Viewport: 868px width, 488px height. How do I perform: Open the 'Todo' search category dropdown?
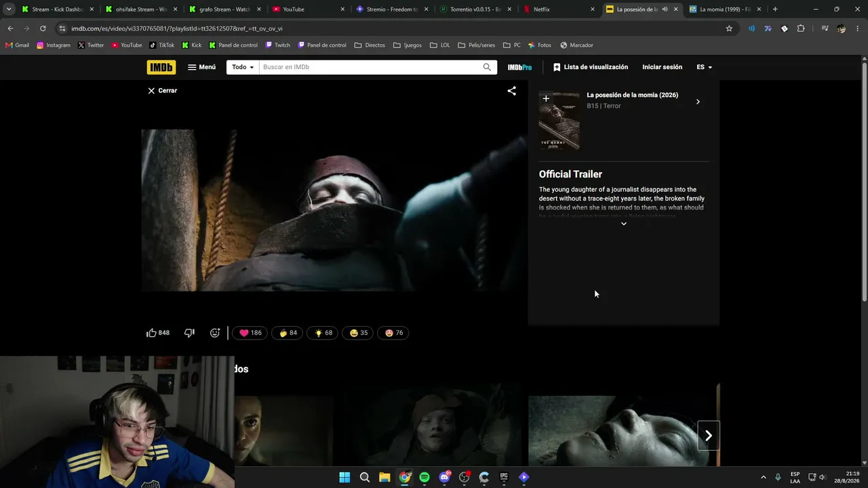tap(243, 67)
